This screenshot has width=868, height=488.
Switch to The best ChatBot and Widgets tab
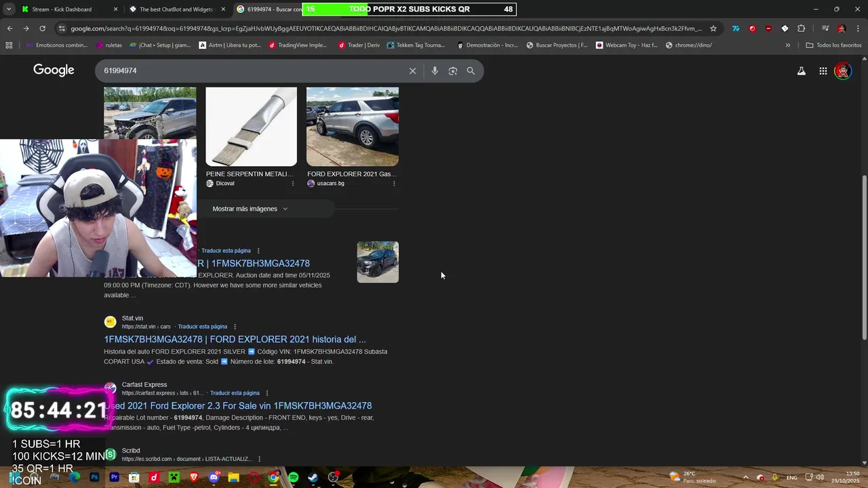176,9
